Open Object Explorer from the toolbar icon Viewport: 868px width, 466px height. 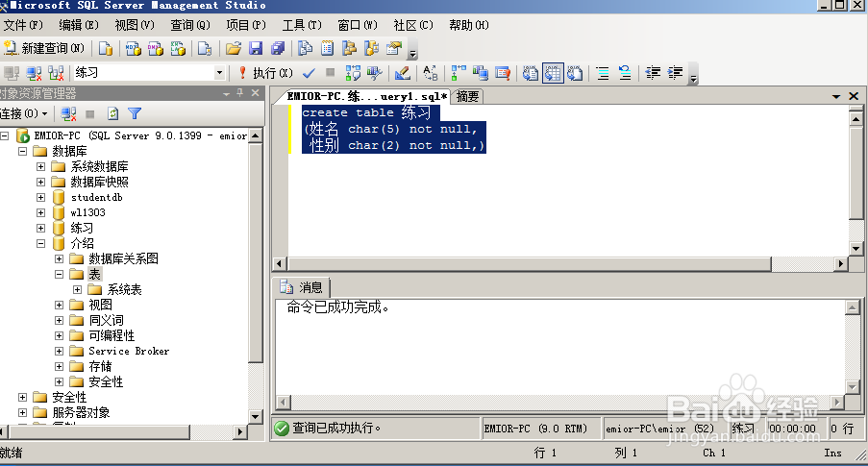[349, 49]
